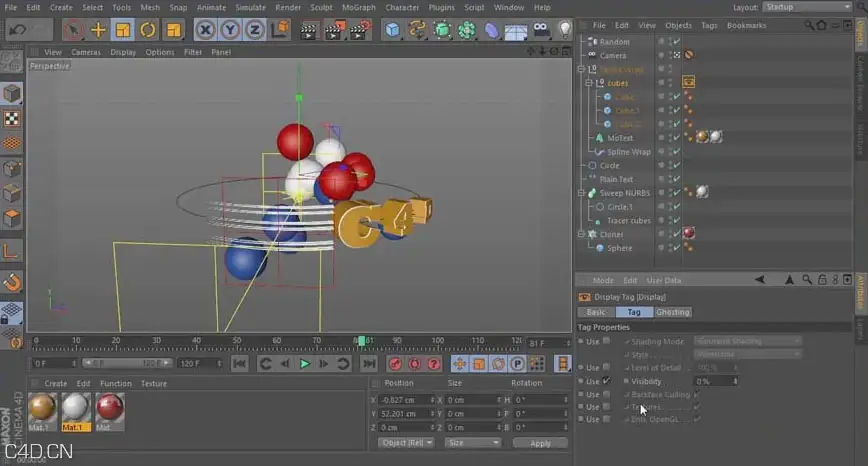Image resolution: width=868 pixels, height=466 pixels.
Task: Open material manager Function menu
Action: pyautogui.click(x=116, y=384)
